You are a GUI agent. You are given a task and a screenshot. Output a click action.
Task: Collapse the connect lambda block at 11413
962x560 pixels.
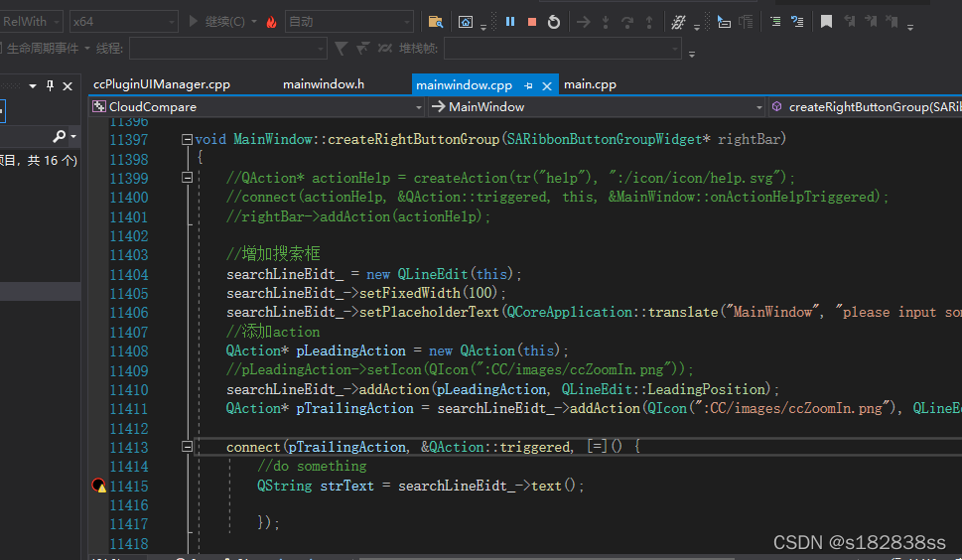(187, 447)
